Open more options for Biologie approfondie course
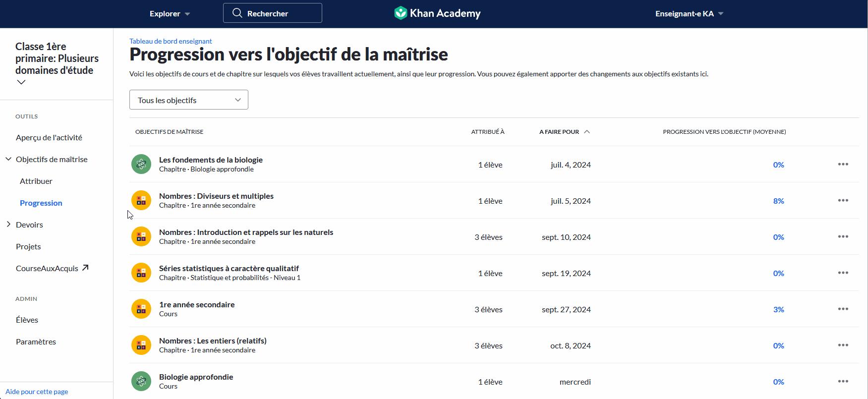This screenshot has width=868, height=399. [843, 381]
